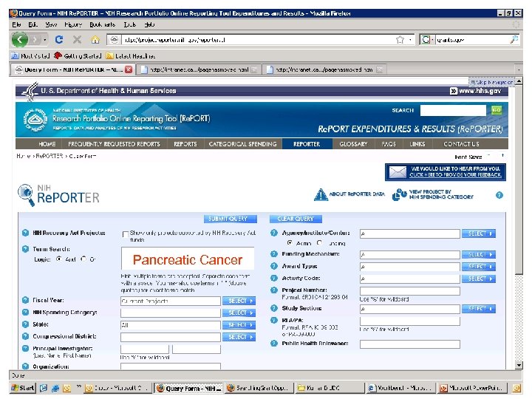Image resolution: width=532 pixels, height=399 pixels.
Task: Open the Funding Mechanism Select button
Action: coord(479,254)
